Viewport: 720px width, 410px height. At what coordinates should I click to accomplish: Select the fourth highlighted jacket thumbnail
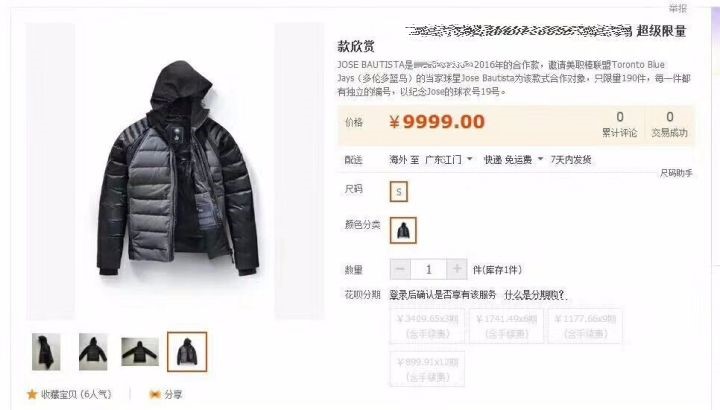pyautogui.click(x=187, y=352)
